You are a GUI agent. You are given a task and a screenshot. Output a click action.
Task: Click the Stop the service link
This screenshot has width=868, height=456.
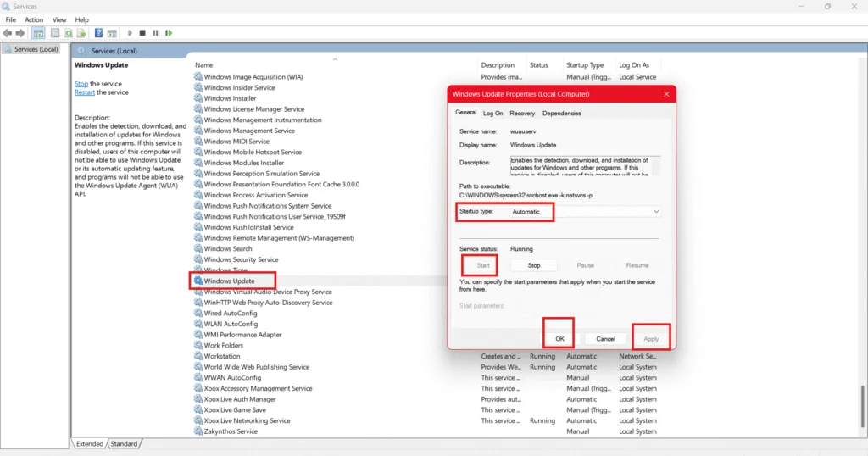tap(81, 84)
